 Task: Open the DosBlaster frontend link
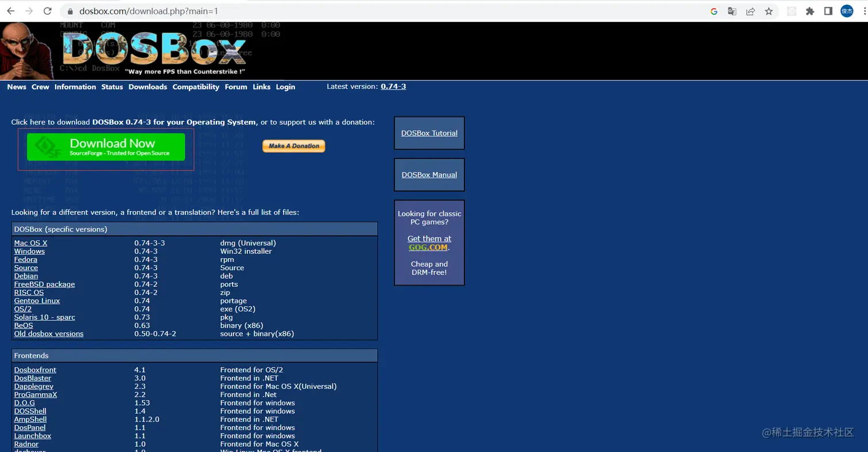coord(33,379)
